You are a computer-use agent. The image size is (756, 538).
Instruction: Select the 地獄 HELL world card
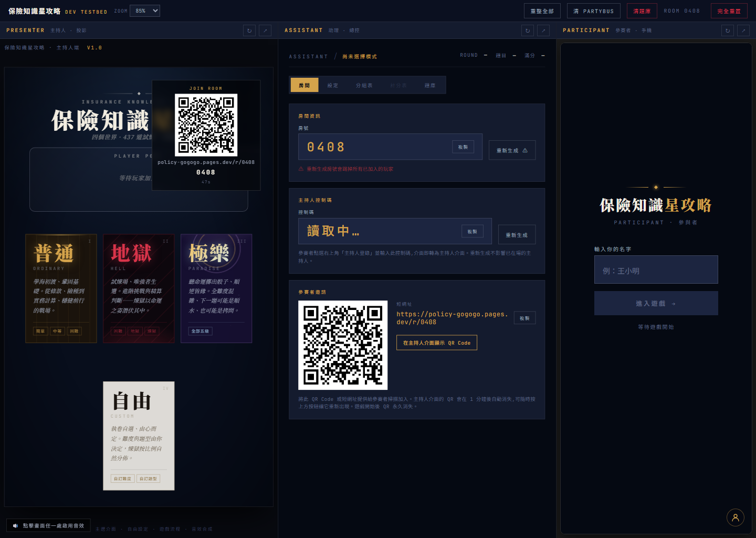pyautogui.click(x=139, y=288)
